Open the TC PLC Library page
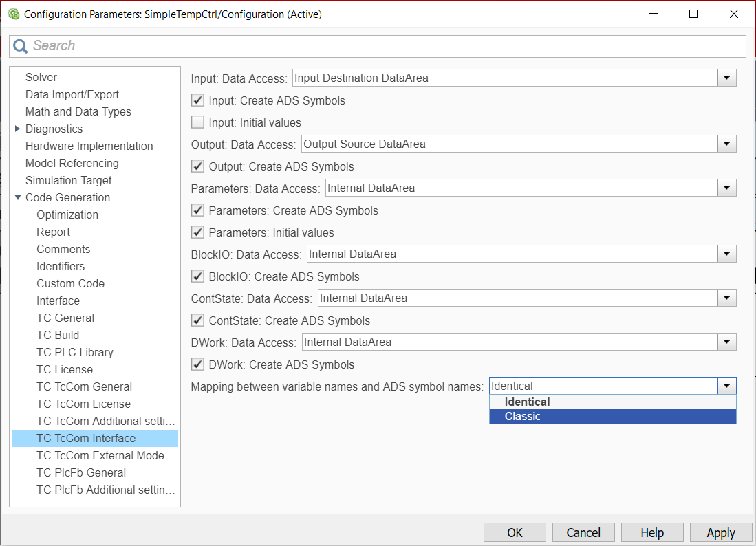 point(75,352)
